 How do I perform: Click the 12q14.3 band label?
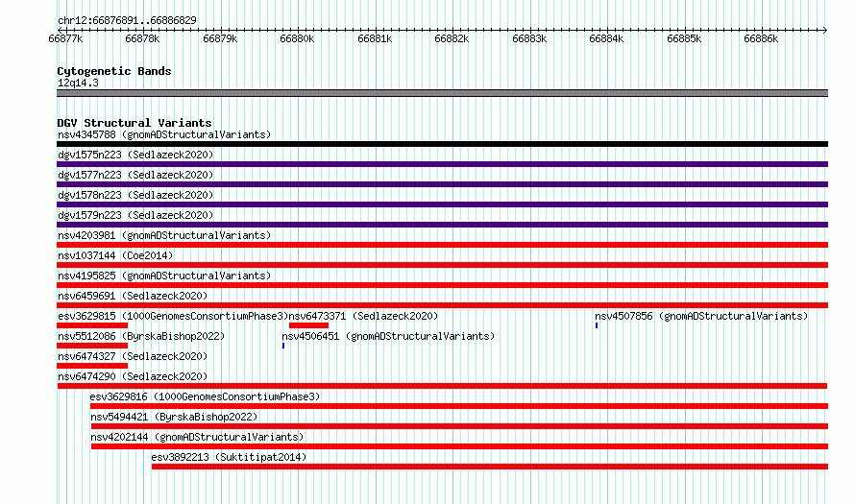pos(78,83)
